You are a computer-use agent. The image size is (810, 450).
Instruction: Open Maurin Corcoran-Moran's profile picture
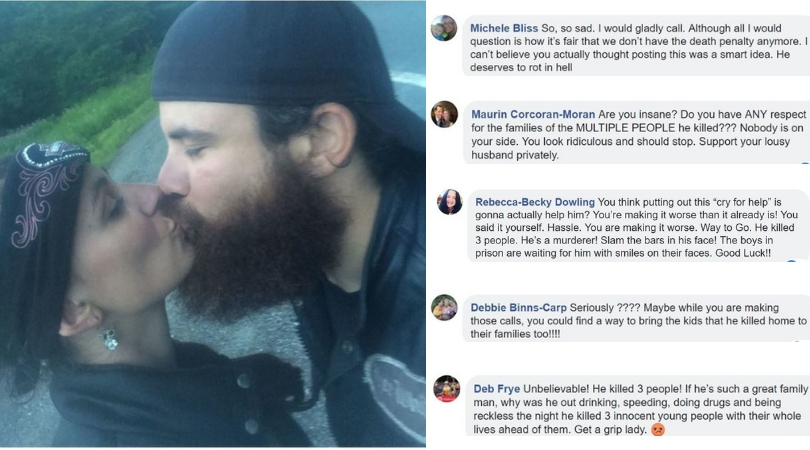[x=444, y=114]
